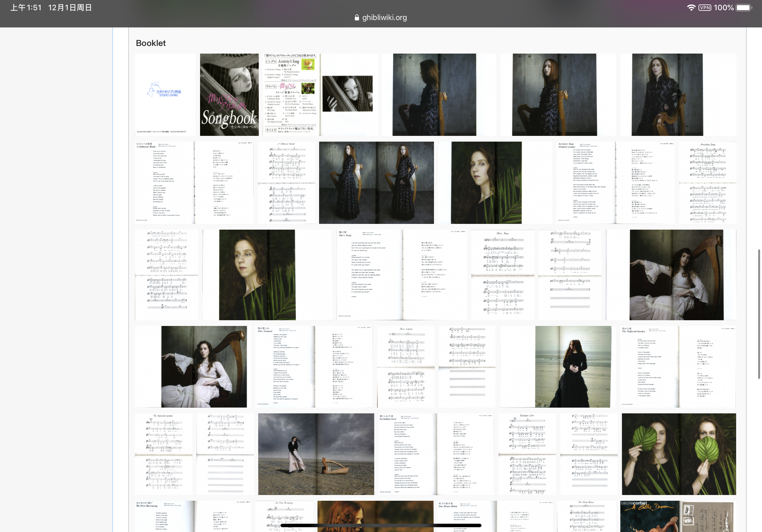The width and height of the screenshot is (762, 532).
Task: Open the Arrietty's Song (English version) lyrics thumbnail
Action: pyautogui.click(x=616, y=182)
